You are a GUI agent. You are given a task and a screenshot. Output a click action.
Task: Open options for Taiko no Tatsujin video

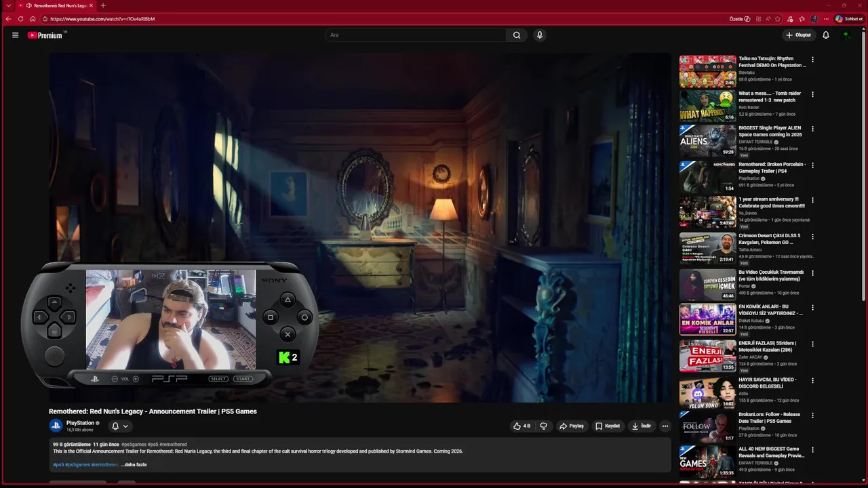(x=812, y=60)
